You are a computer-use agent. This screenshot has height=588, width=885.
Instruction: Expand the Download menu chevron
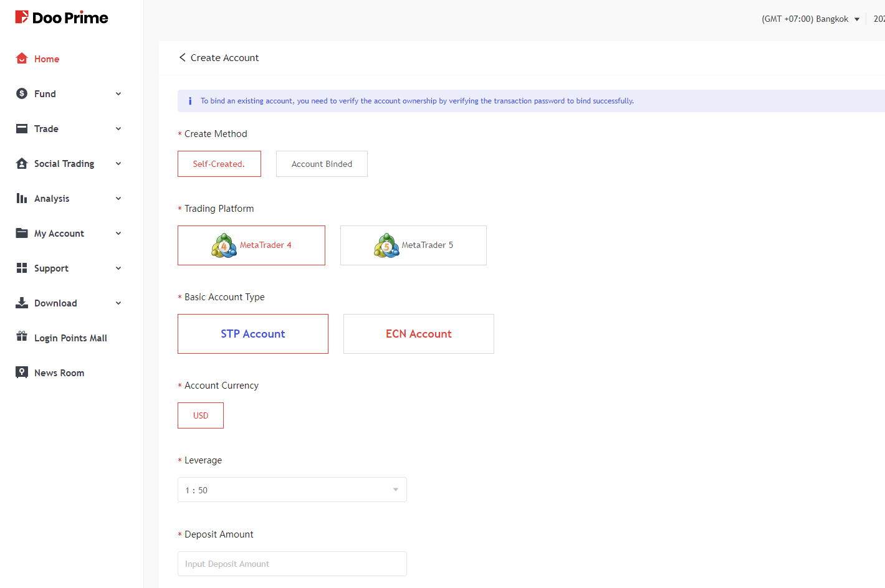(x=118, y=303)
